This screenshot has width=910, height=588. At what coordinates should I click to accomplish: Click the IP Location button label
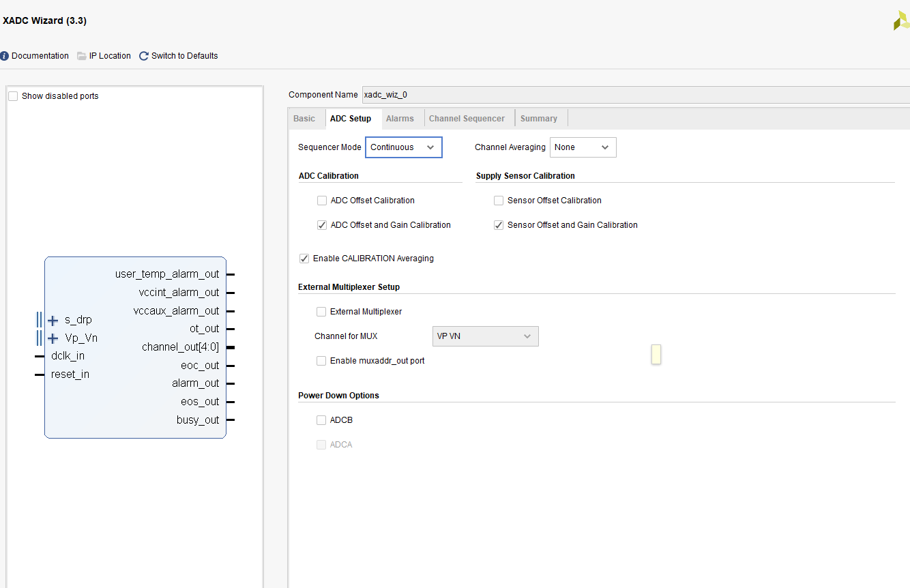click(x=110, y=56)
